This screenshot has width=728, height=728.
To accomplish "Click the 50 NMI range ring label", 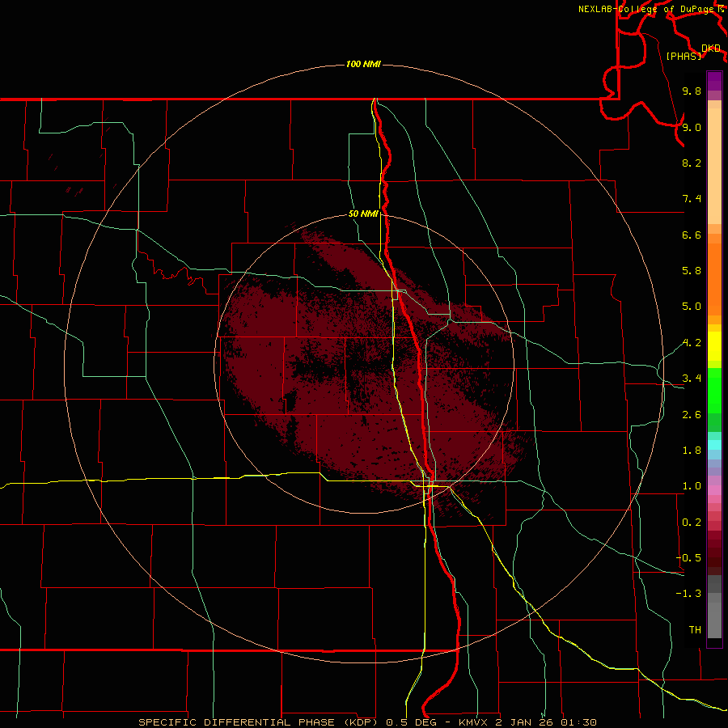I will (363, 214).
